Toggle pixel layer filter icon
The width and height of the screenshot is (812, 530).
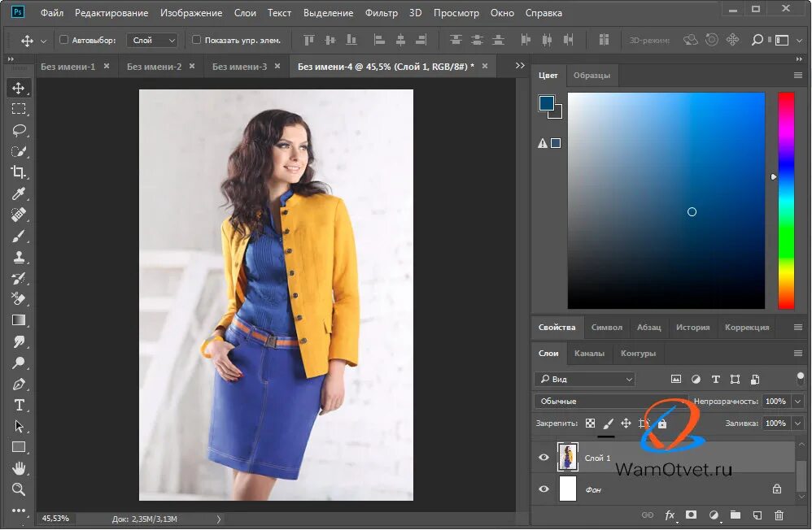coord(676,380)
